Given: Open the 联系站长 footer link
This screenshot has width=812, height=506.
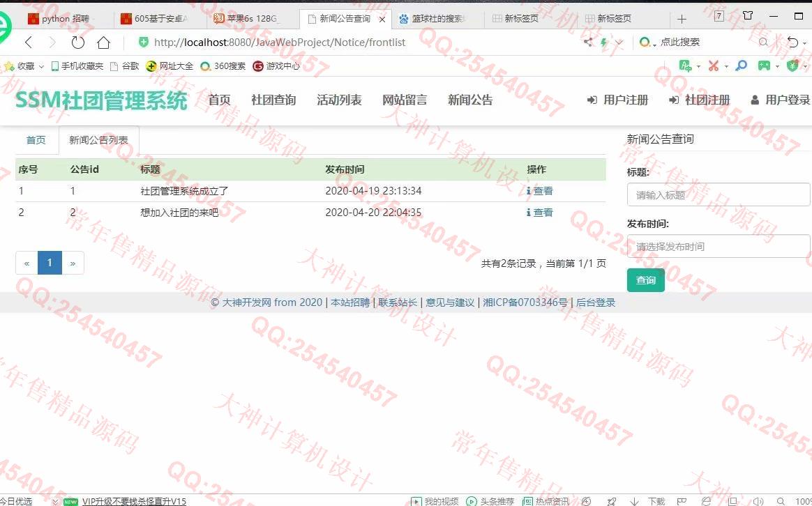Looking at the screenshot, I should pos(398,302).
